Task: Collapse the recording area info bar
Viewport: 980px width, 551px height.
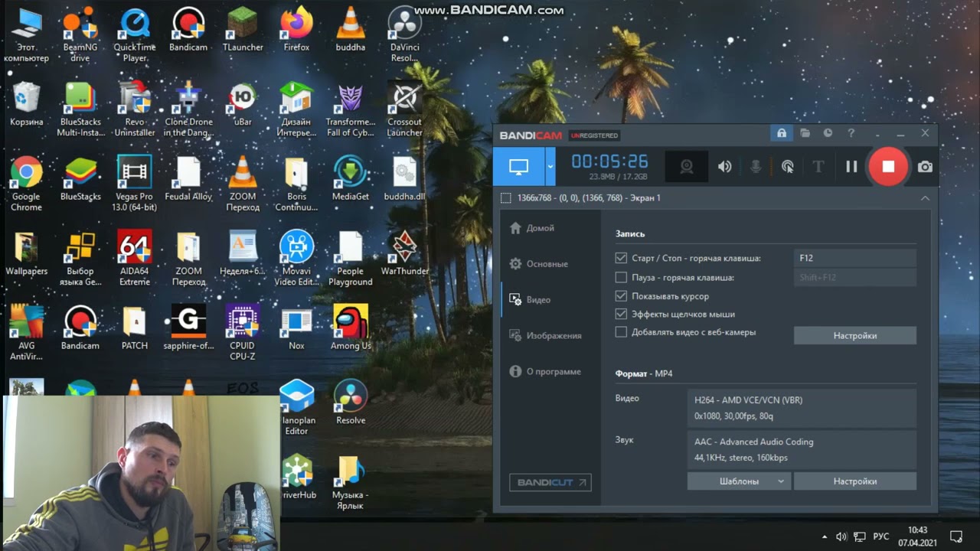Action: pyautogui.click(x=925, y=198)
